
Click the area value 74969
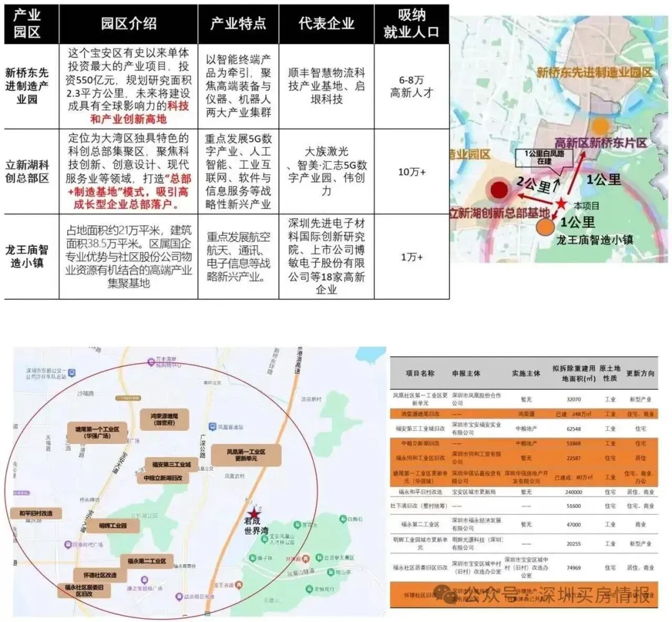574,568
